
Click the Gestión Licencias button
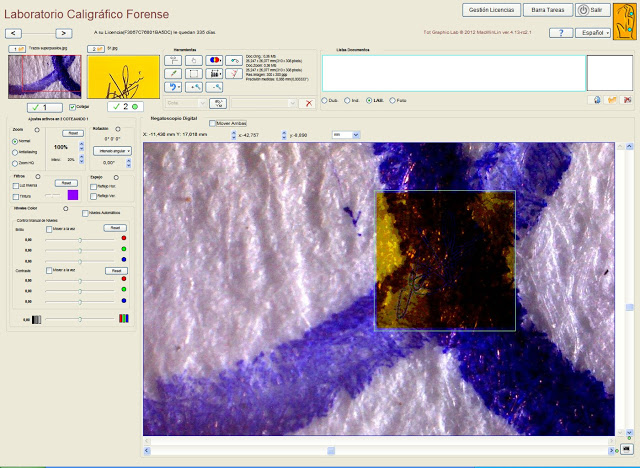click(491, 9)
